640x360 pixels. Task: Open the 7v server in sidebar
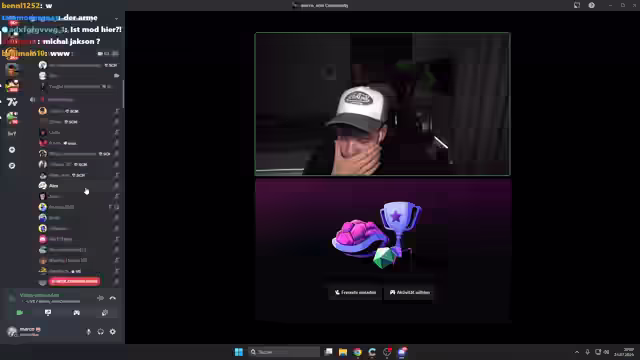pos(12,102)
